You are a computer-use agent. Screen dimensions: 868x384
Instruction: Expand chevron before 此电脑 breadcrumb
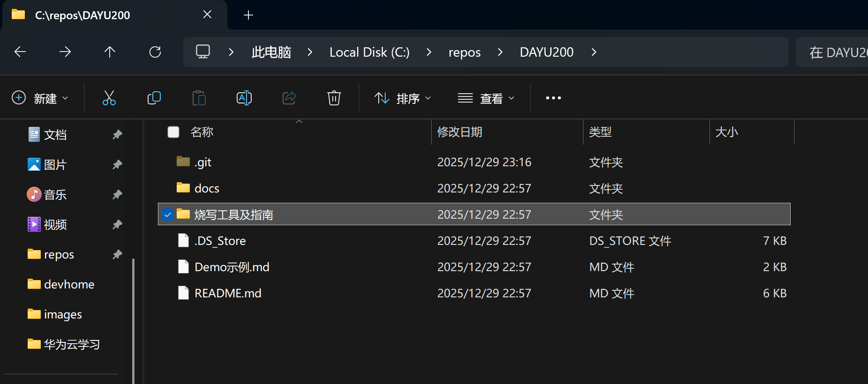231,52
